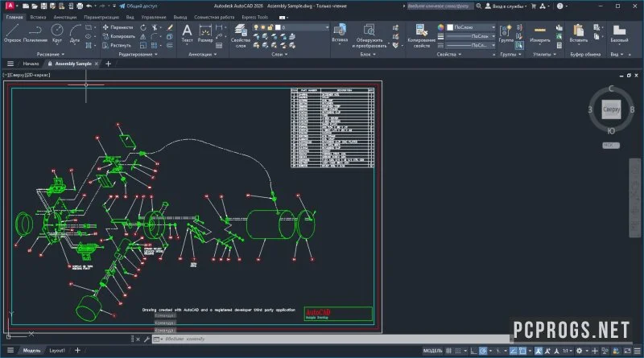
Task: Open the Управление ribbon tab
Action: pos(154,17)
